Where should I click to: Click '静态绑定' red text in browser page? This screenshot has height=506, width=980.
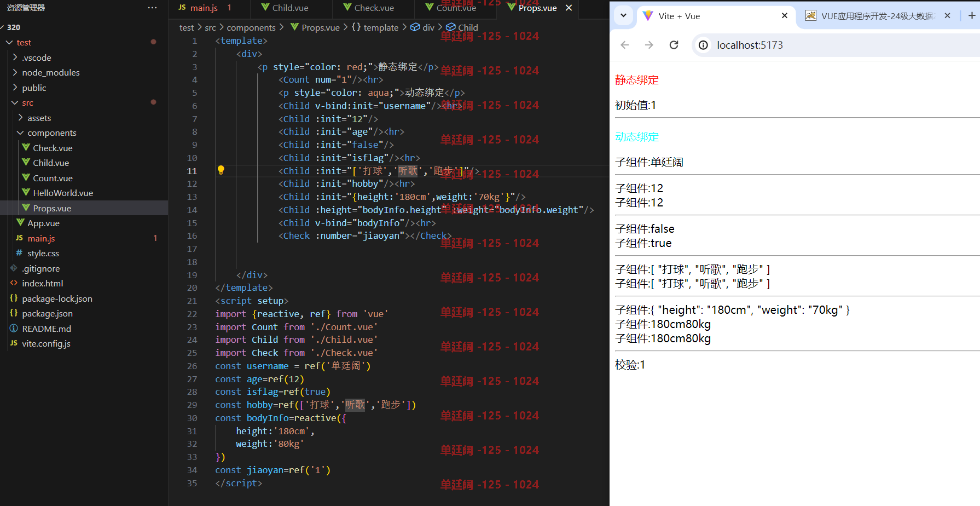click(637, 80)
